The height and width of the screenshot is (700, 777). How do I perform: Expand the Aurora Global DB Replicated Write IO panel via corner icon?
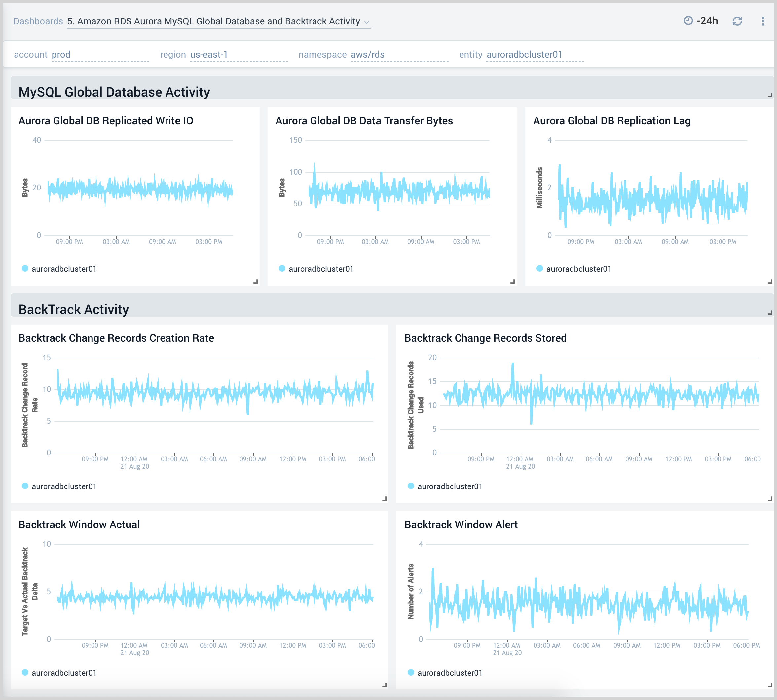[x=256, y=282]
